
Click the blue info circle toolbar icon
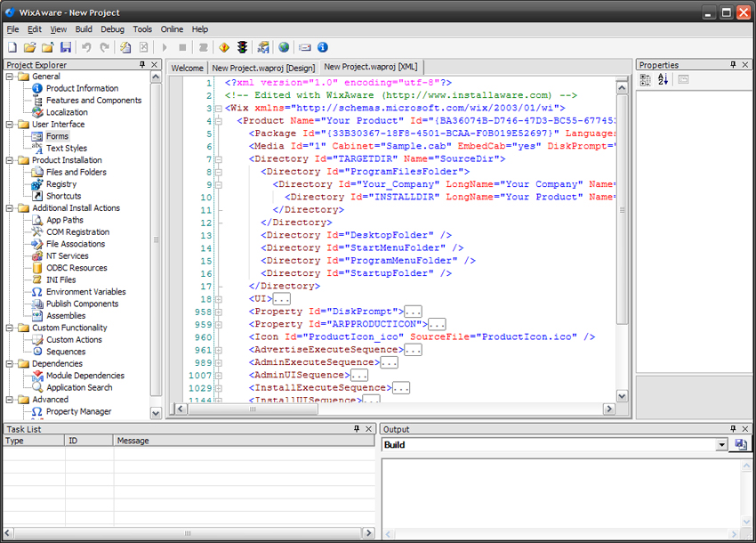(323, 47)
